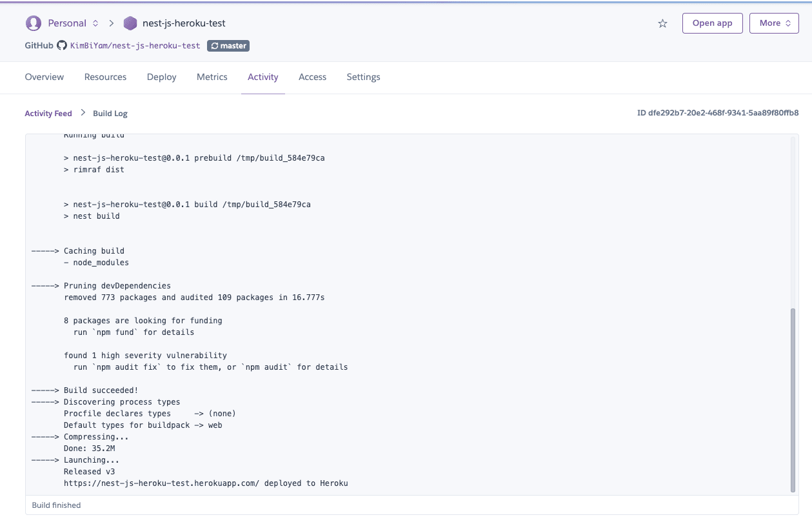Viewport: 812px width, 524px height.
Task: Click the master branch badge
Action: (228, 46)
